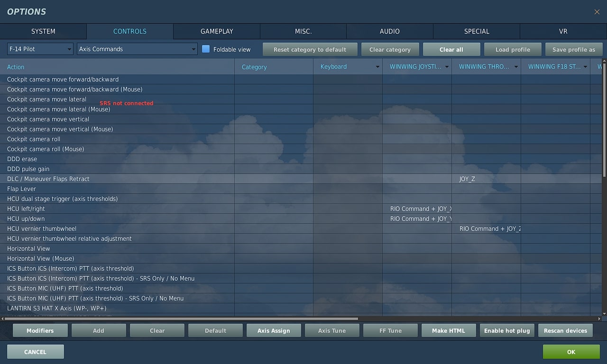Toggle the Foldable view checkbox
Image resolution: width=607 pixels, height=364 pixels.
tap(206, 49)
